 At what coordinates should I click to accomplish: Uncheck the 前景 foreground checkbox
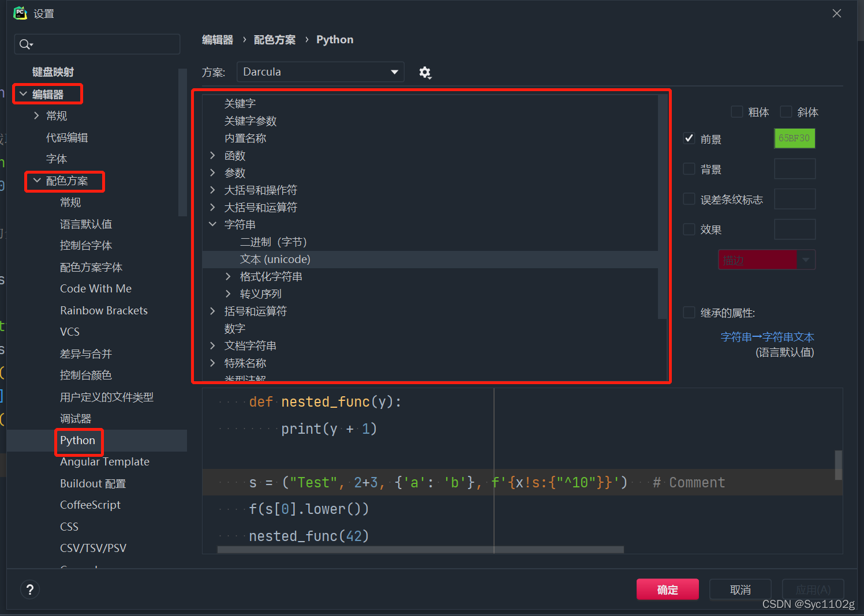(x=689, y=138)
